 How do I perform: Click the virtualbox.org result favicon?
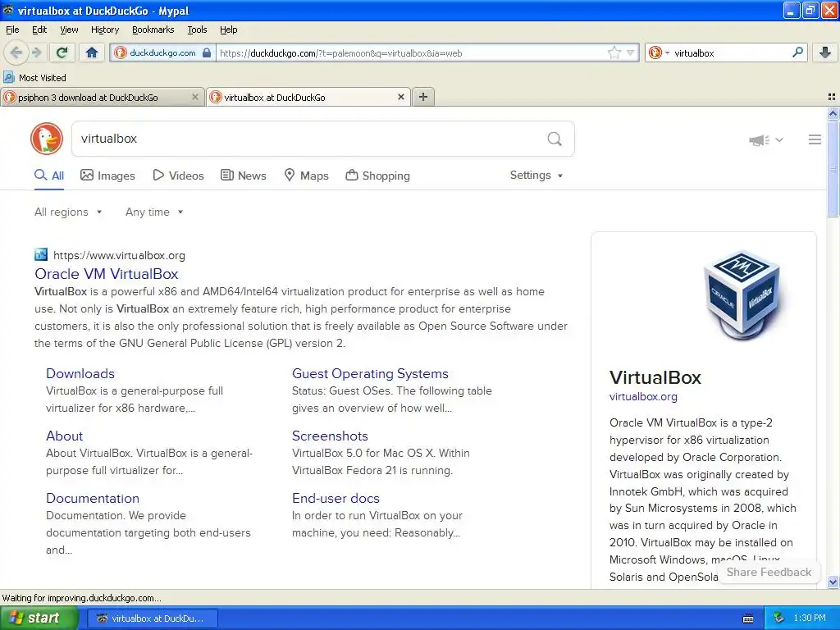41,254
